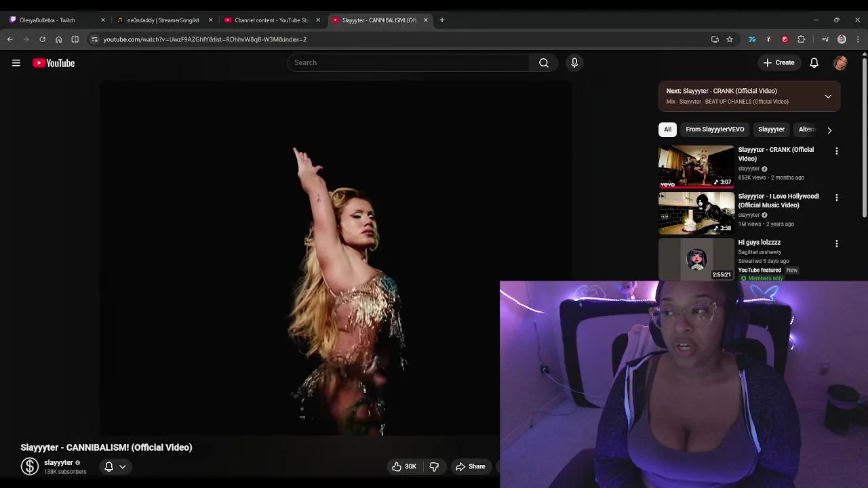Open options for I Love Hollywood video
Screen dimensions: 868x488
point(837,197)
